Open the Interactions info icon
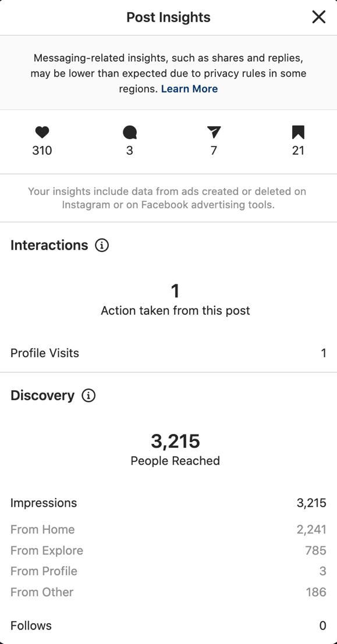This screenshot has width=337, height=644. point(102,245)
